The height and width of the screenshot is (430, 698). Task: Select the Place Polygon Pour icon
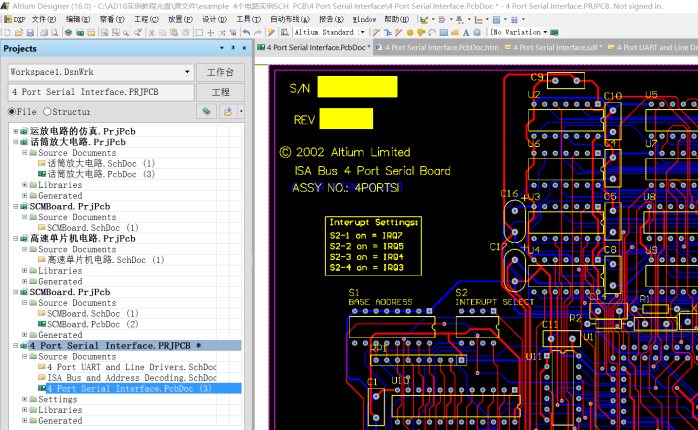[455, 32]
